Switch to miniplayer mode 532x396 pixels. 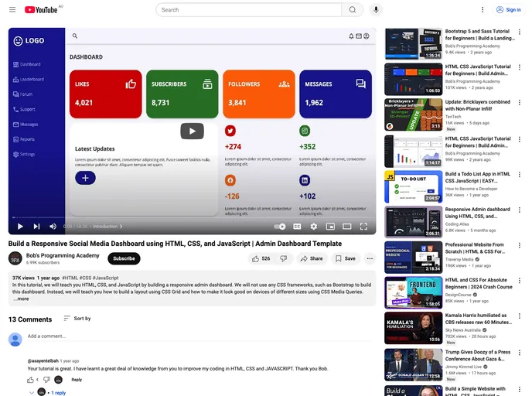click(x=330, y=227)
